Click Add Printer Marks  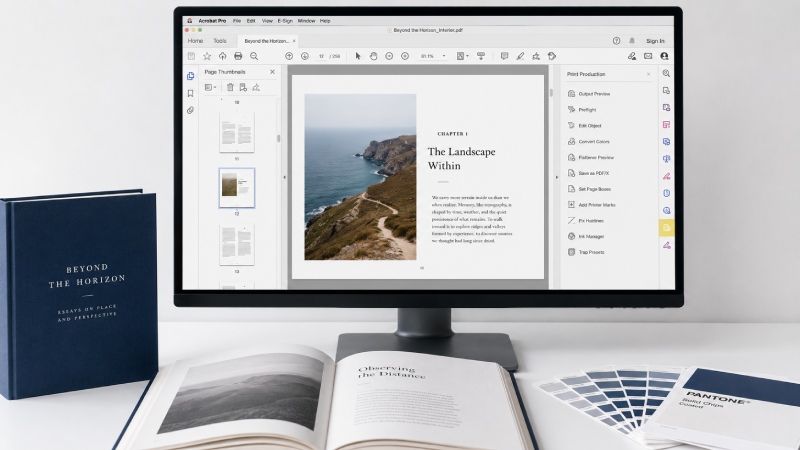pos(591,205)
